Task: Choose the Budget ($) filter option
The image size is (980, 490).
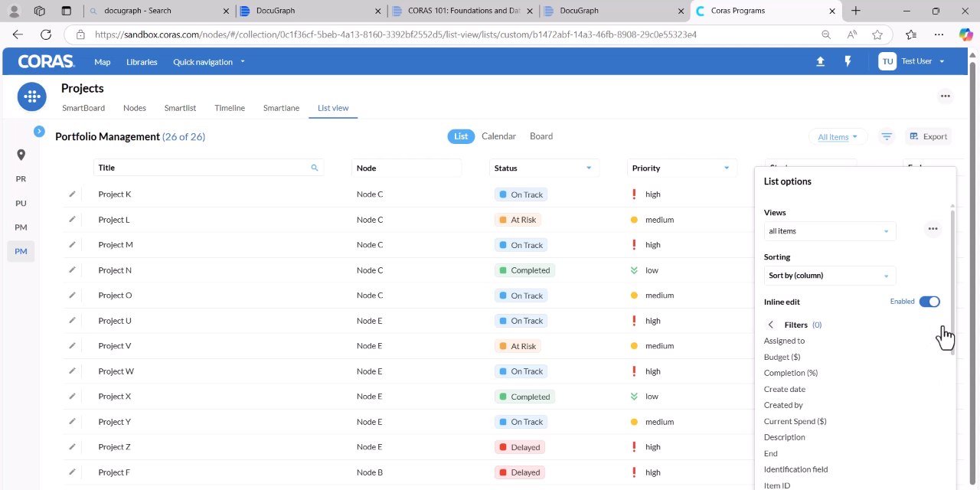Action: click(782, 357)
